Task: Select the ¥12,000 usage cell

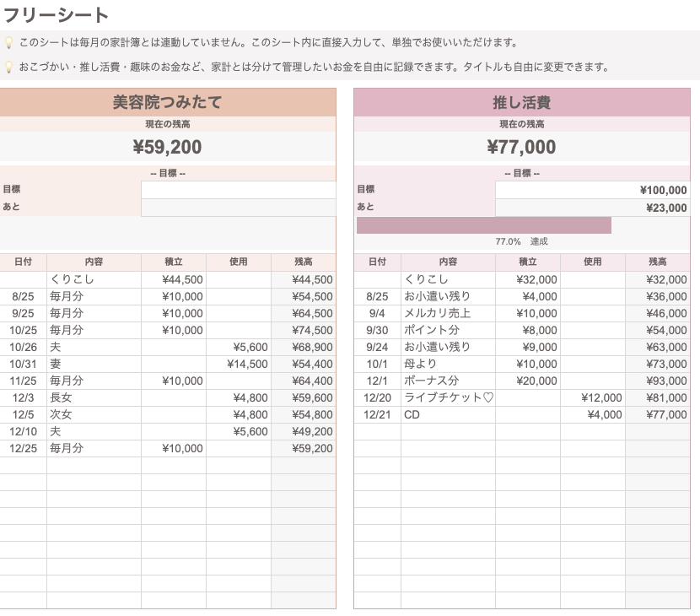Action: point(592,397)
